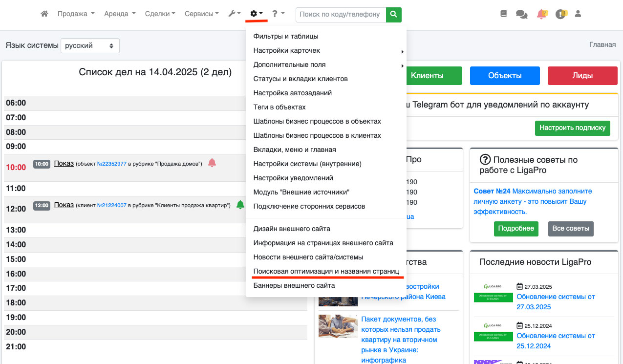Open the Язык системы language selector
Image resolution: width=623 pixels, height=364 pixels.
click(x=90, y=45)
